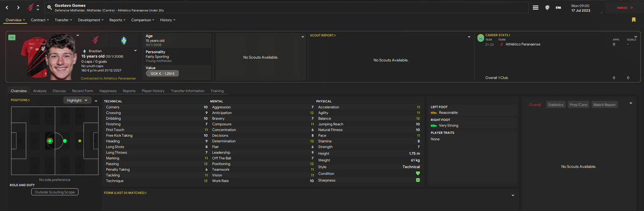Open the Transfer menu
The image size is (644, 211).
pyautogui.click(x=63, y=20)
